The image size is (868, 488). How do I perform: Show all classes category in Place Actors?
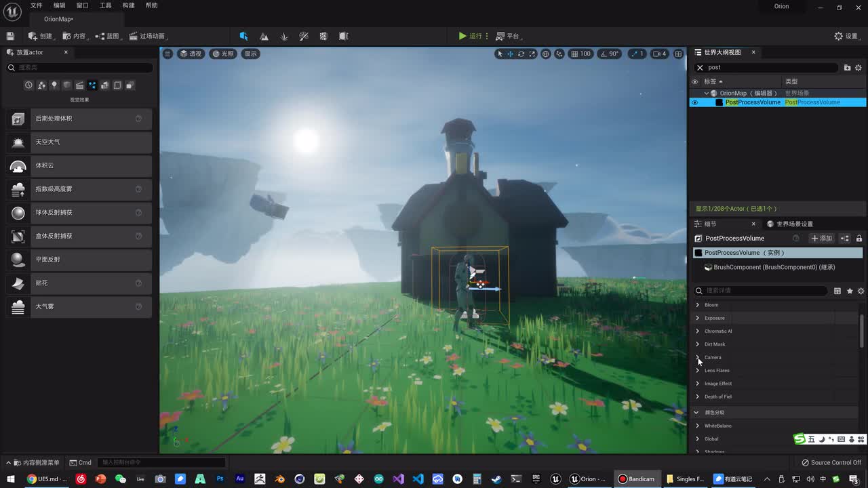click(130, 85)
